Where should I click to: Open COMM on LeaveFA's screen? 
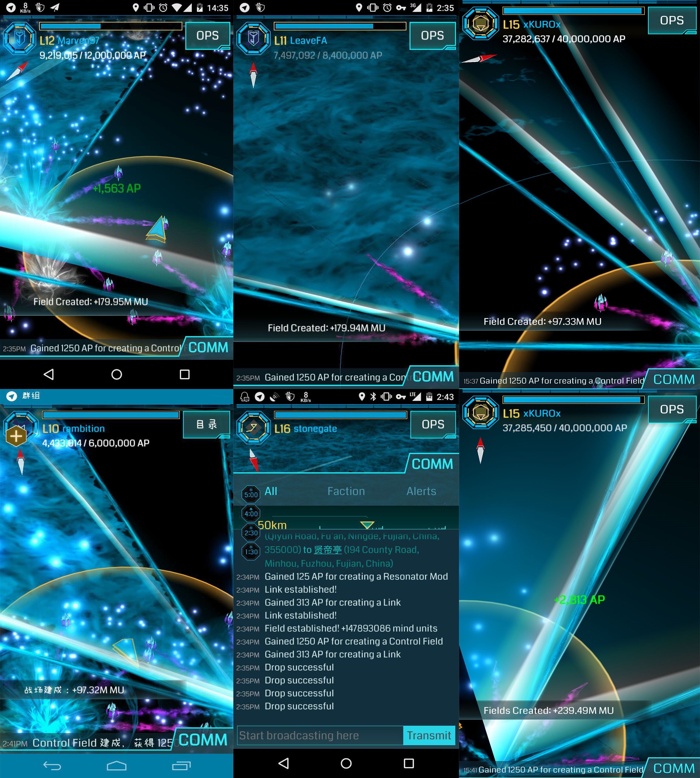pyautogui.click(x=433, y=376)
